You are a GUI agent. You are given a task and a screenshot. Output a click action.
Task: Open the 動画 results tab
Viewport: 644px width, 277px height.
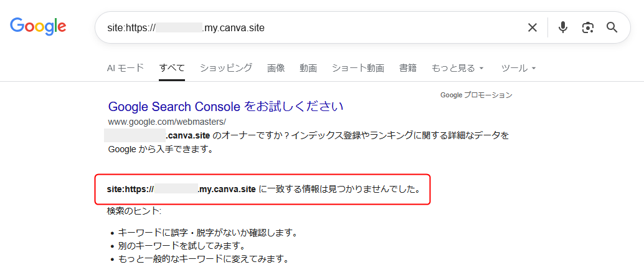click(308, 68)
